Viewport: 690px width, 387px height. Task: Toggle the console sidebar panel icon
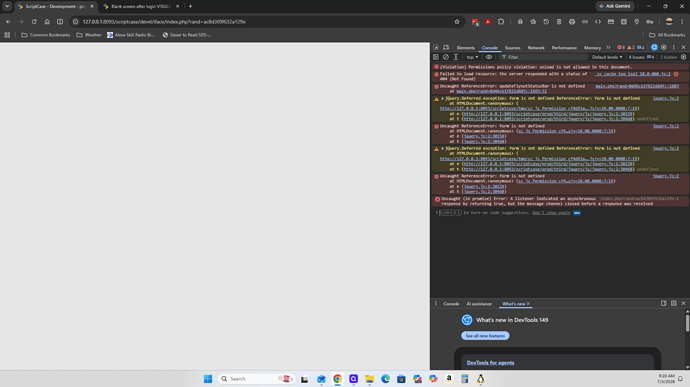coord(436,57)
